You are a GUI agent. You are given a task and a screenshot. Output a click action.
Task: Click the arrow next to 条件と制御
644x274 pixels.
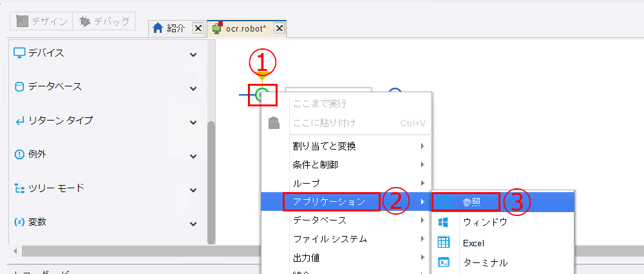tap(422, 164)
